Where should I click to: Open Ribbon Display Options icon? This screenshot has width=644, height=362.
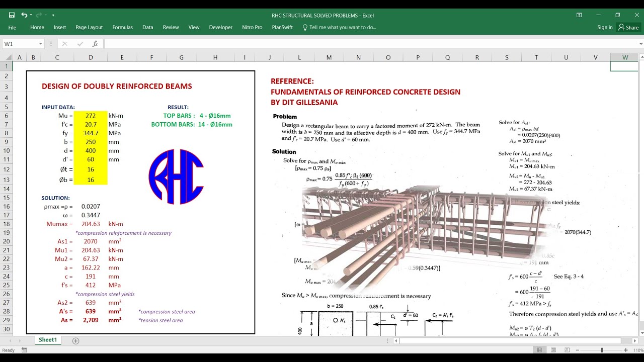pyautogui.click(x=579, y=15)
